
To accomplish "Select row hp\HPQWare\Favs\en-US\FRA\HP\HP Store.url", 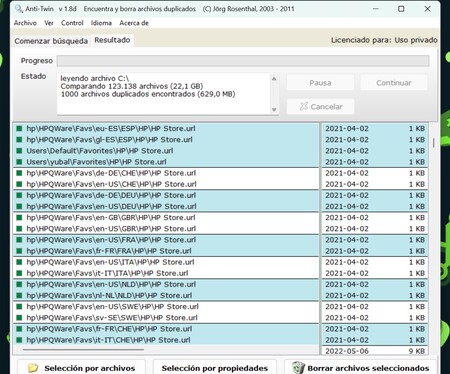I will pos(166,240).
